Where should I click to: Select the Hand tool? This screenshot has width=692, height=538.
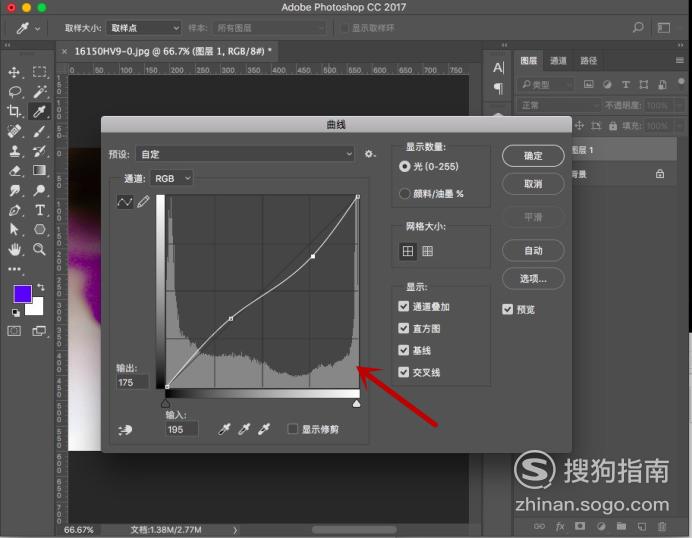pyautogui.click(x=14, y=249)
